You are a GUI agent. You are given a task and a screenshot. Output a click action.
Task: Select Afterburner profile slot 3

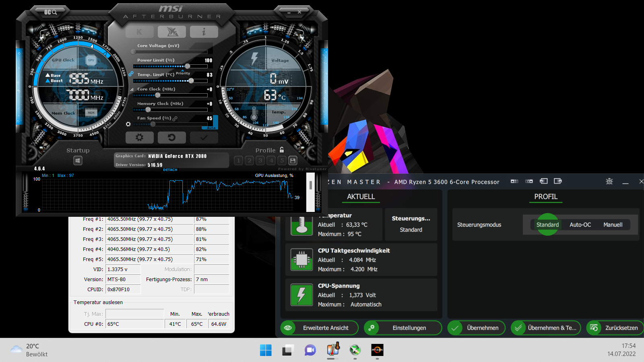[260, 161]
